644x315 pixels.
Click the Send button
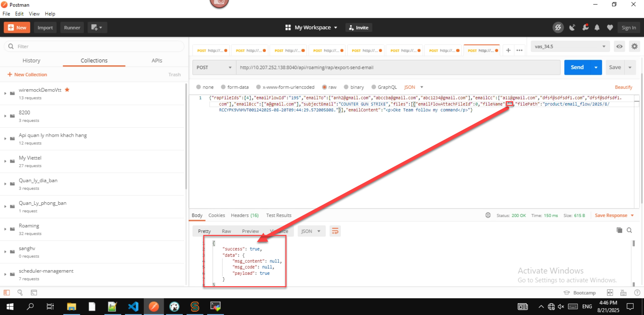(577, 67)
